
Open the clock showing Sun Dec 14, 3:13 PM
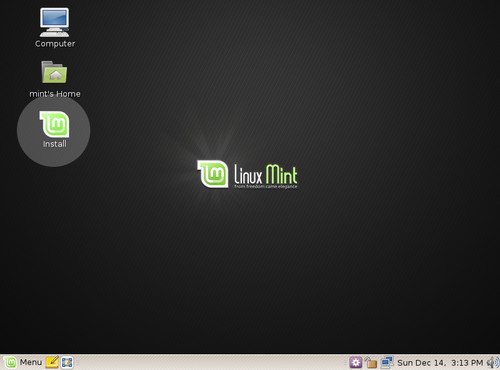tap(440, 363)
